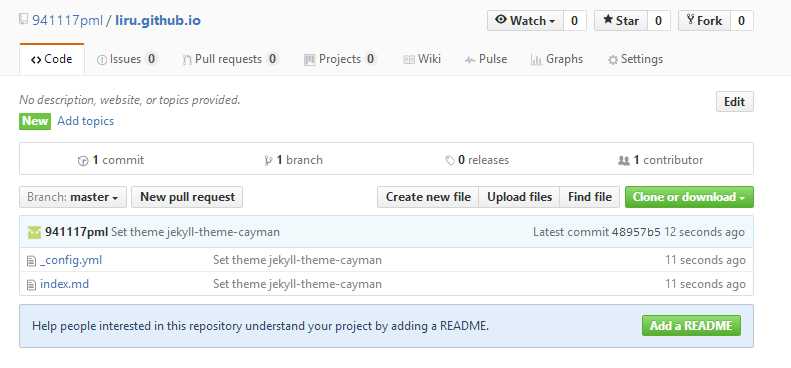Click the Star button's star icon

tap(608, 20)
